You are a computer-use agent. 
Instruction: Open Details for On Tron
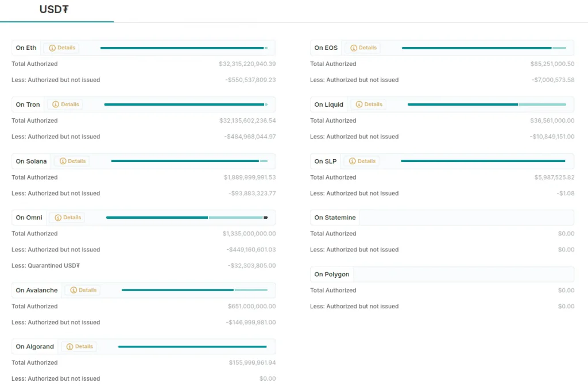(66, 105)
